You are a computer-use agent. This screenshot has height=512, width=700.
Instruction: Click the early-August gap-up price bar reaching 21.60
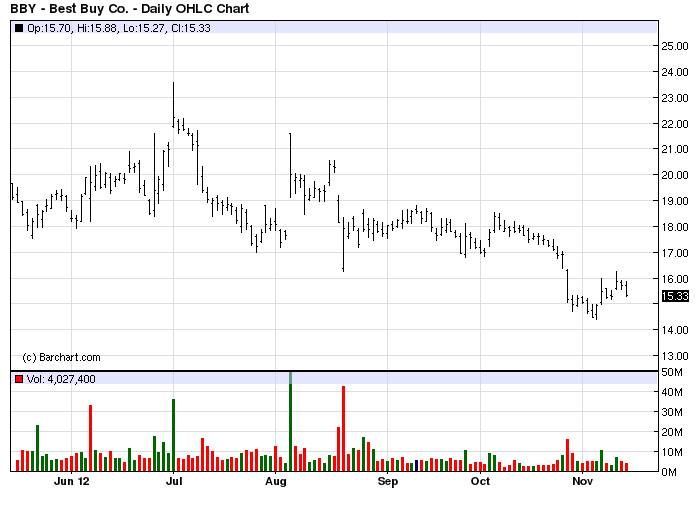click(x=290, y=165)
